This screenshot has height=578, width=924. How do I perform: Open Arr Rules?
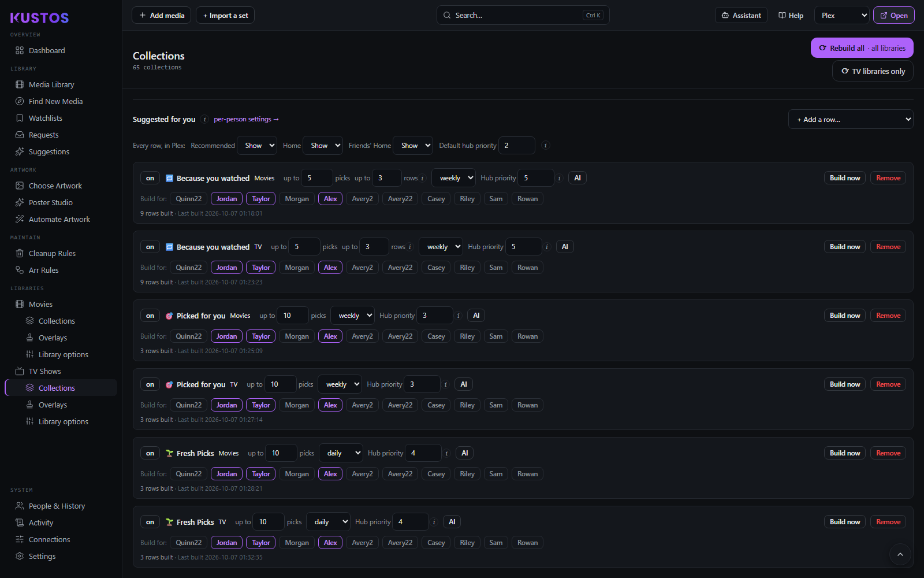tap(43, 270)
